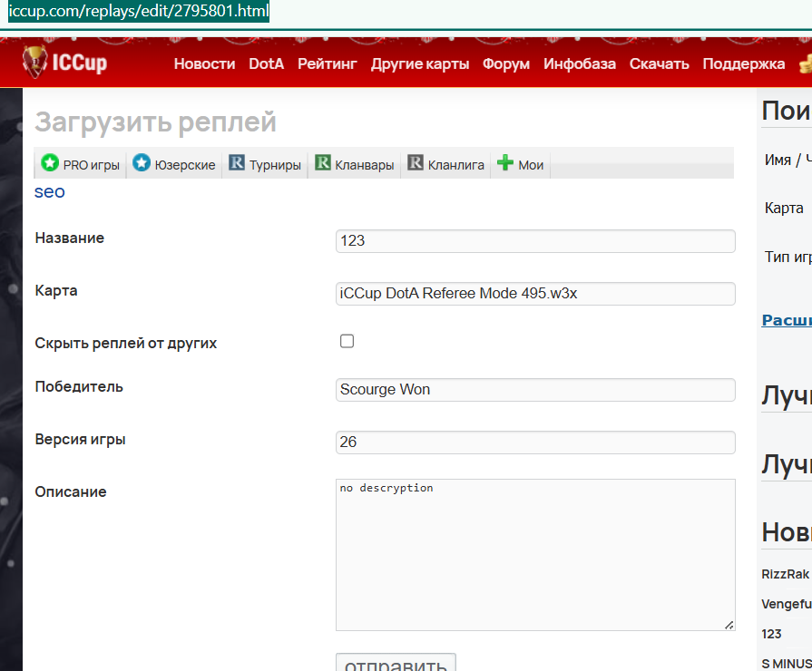The height and width of the screenshot is (671, 812).
Task: Switch to the Кланвары tab
Action: [x=354, y=164]
